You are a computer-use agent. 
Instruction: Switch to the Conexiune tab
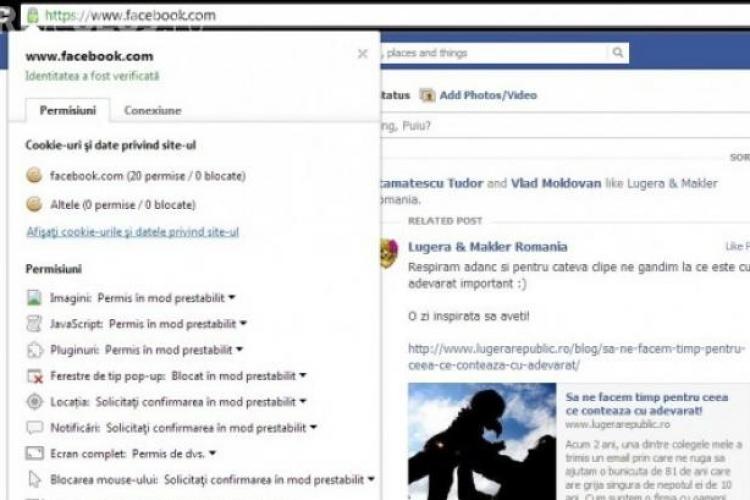point(152,111)
